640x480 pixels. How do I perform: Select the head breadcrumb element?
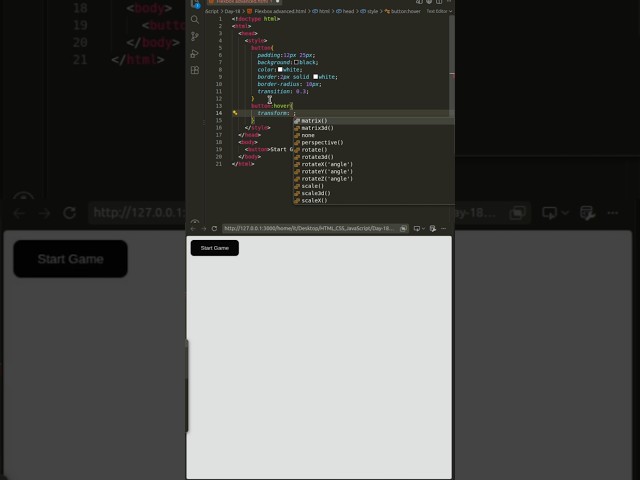pos(345,11)
